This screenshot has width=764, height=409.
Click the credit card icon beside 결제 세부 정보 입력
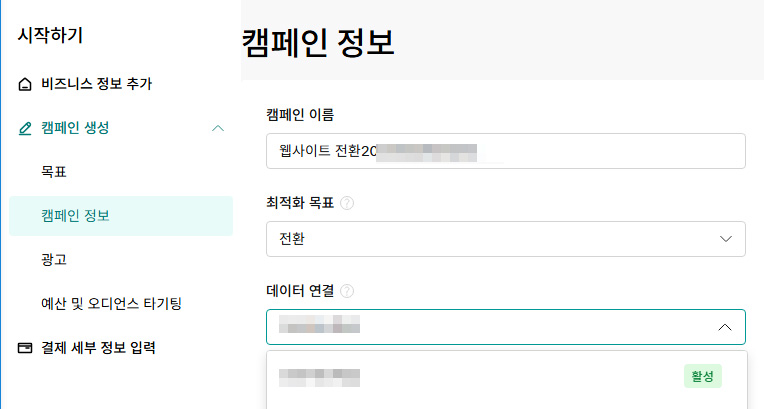(25, 348)
